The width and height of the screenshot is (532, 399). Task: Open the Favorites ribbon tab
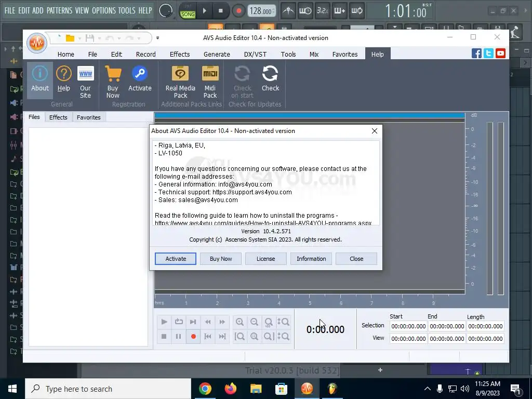pos(345,54)
